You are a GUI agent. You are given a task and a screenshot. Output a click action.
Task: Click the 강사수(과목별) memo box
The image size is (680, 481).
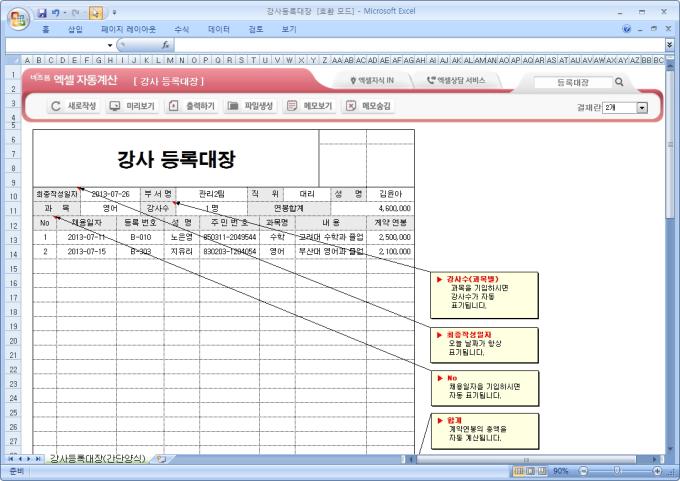pyautogui.click(x=484, y=295)
